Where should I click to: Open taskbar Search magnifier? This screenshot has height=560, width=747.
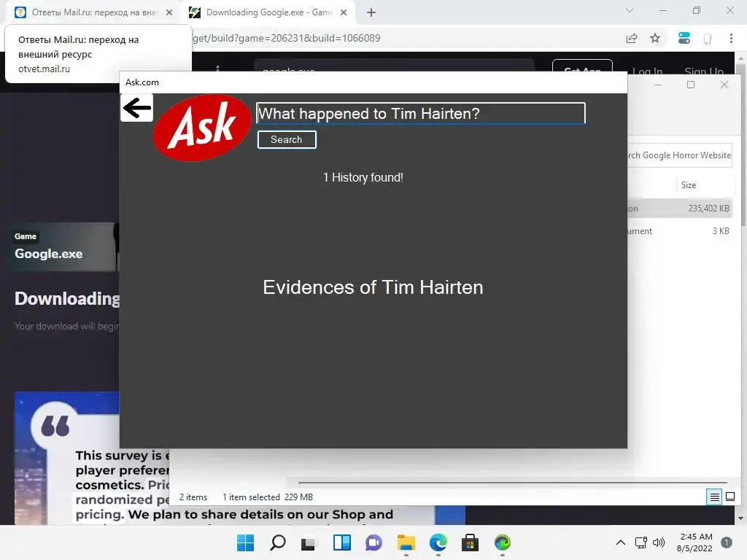(x=278, y=542)
